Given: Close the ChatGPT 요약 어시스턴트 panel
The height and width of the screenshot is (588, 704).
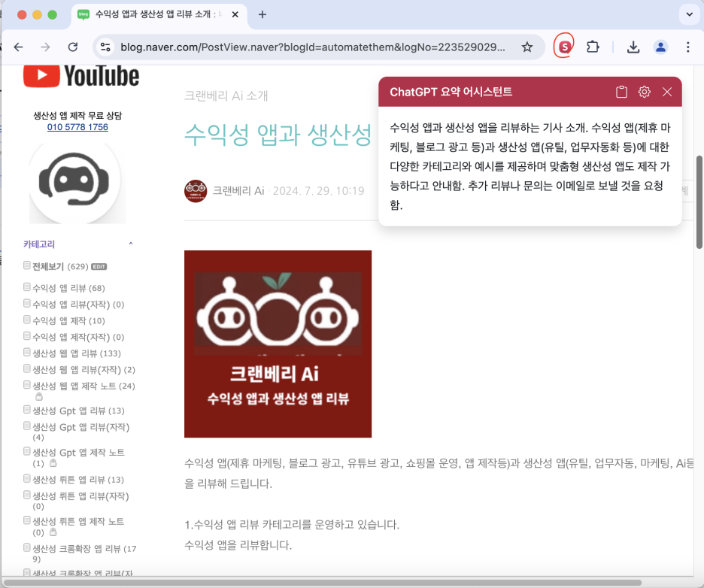Looking at the screenshot, I should pos(667,92).
